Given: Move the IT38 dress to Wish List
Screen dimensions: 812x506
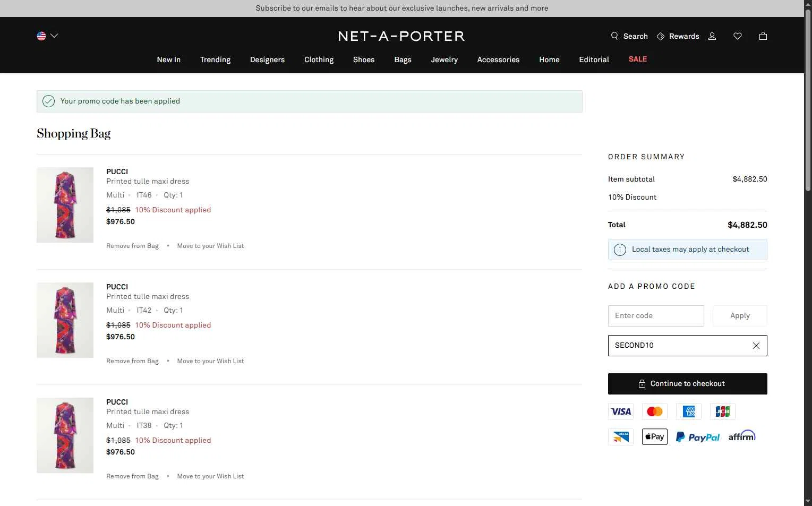Looking at the screenshot, I should (210, 476).
